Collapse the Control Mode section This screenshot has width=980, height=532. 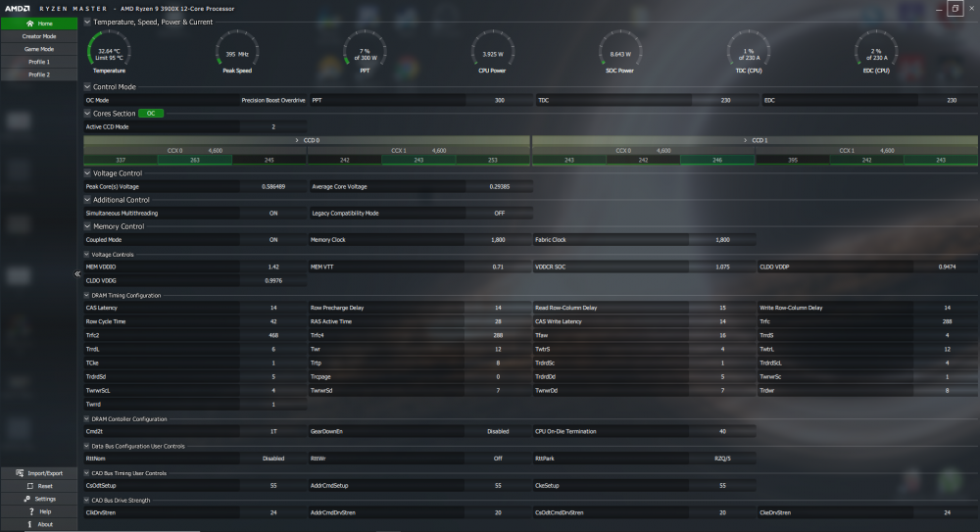(87, 87)
